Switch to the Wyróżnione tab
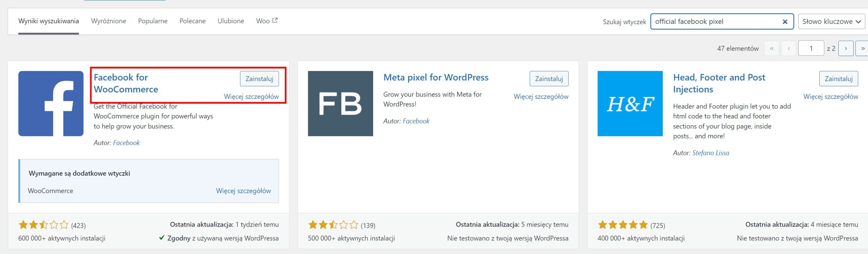Viewport: 868px width, 254px height. point(108,21)
